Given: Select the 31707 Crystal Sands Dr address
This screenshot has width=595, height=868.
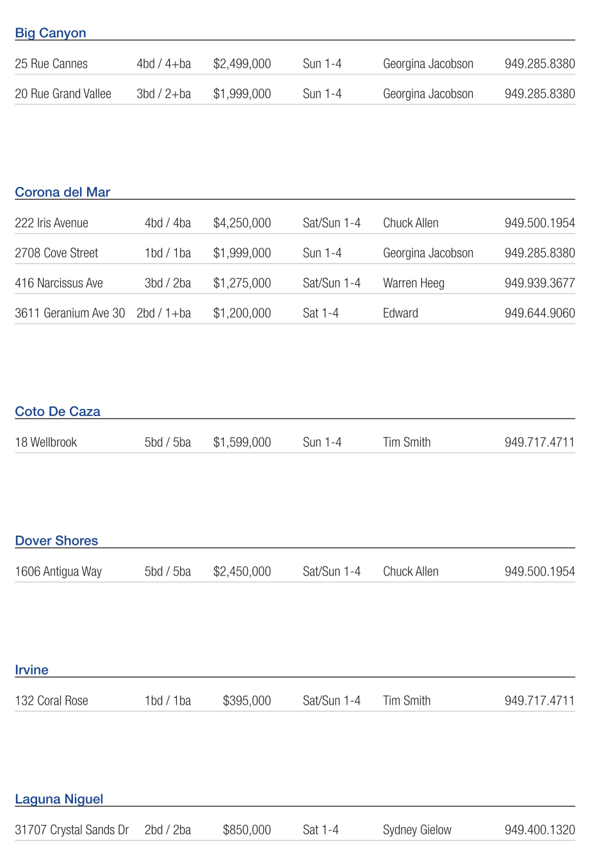Looking at the screenshot, I should click(72, 830).
